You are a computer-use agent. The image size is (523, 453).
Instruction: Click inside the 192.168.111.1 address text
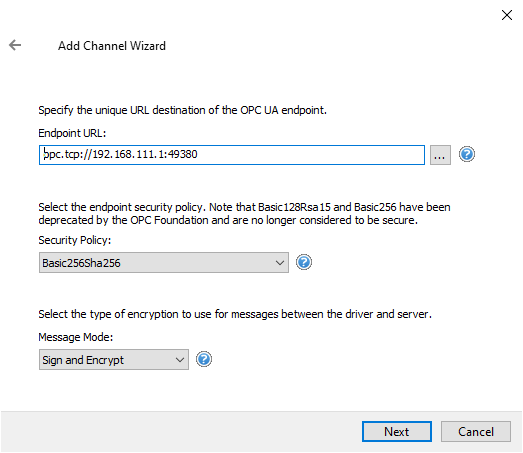(129, 154)
